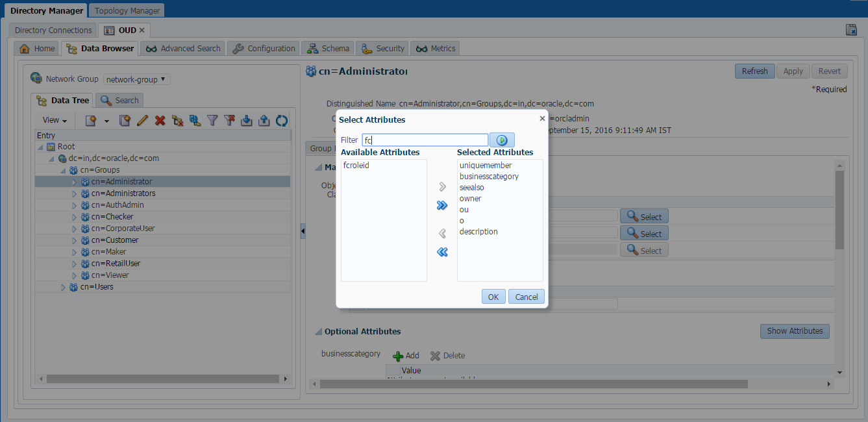
Task: Switch to the Search tab beside Data Tree
Action: coord(120,101)
